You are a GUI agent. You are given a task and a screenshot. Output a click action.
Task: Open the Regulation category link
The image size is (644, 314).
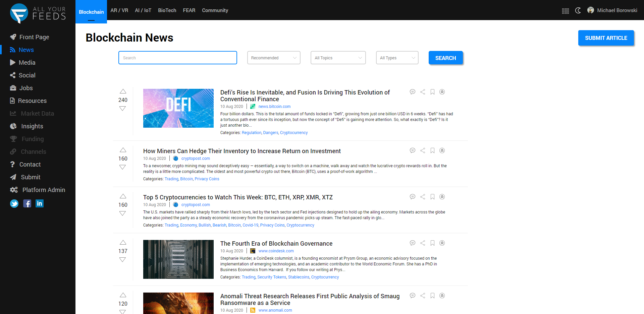252,133
